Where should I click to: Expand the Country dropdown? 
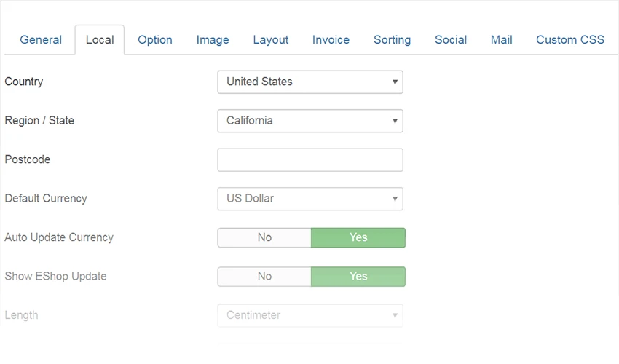(310, 82)
